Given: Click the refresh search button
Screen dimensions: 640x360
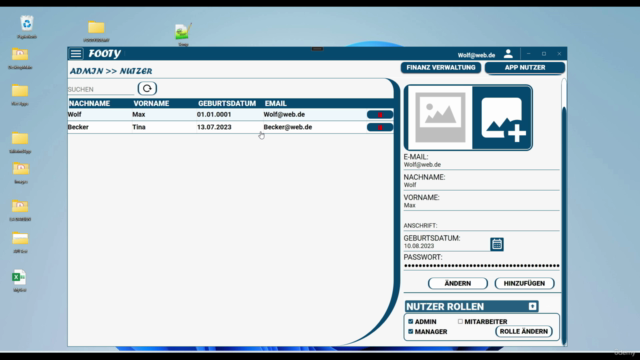Looking at the screenshot, I should click(x=147, y=89).
